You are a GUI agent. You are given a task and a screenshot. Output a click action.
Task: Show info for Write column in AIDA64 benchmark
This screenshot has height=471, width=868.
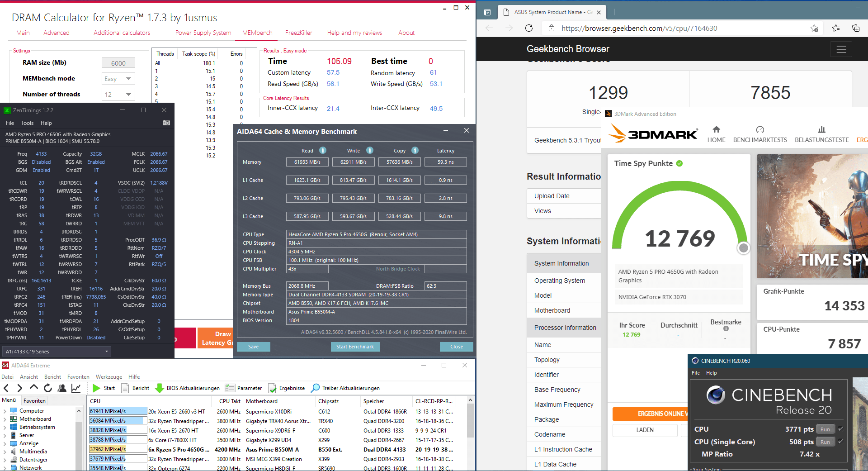370,150
